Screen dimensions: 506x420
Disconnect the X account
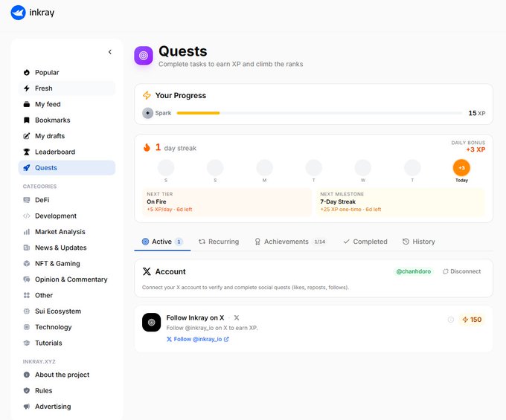tap(462, 271)
